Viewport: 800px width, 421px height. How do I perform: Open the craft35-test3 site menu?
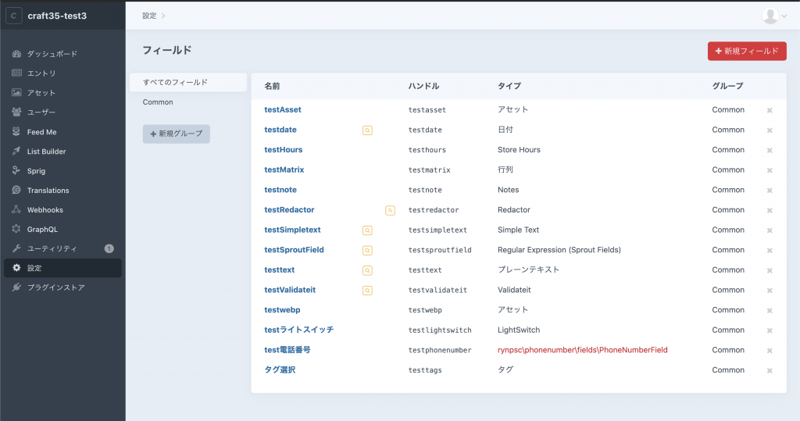pyautogui.click(x=62, y=16)
